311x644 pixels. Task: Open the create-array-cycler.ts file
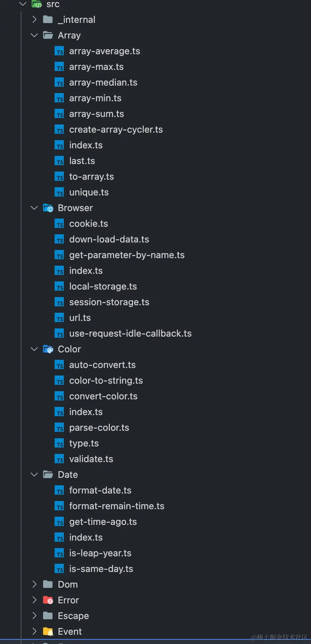[116, 129]
